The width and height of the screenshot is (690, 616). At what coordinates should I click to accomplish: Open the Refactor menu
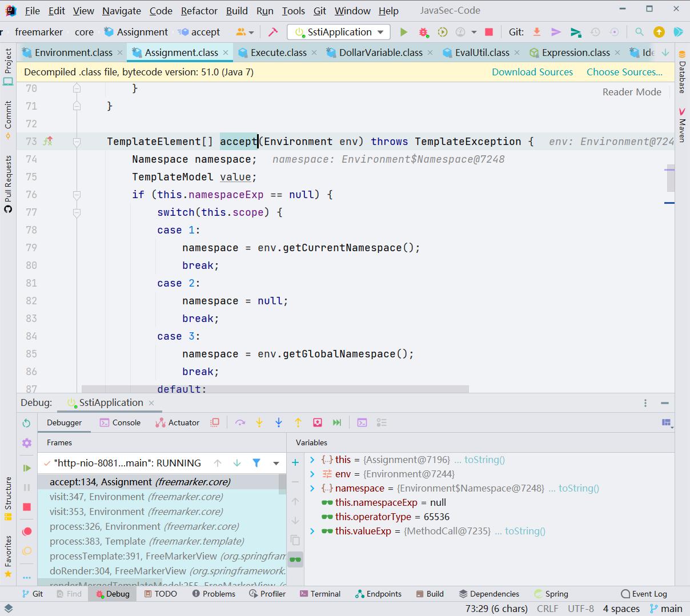click(199, 10)
